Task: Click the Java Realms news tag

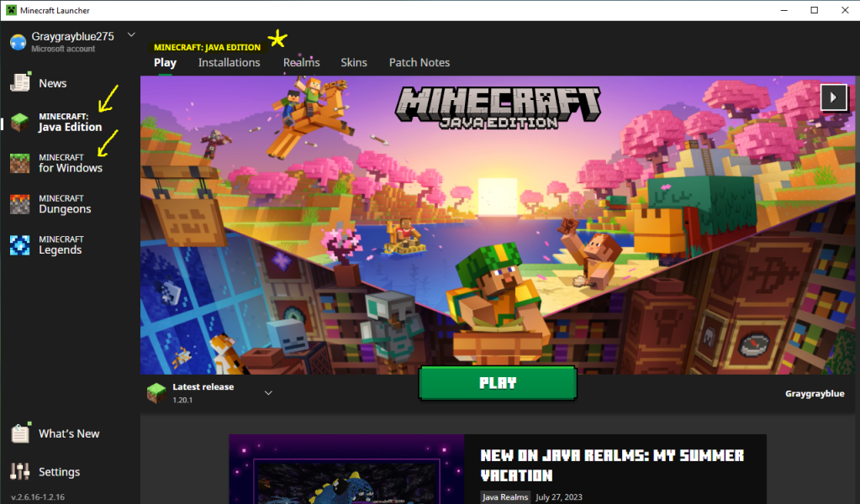Action: coord(505,497)
